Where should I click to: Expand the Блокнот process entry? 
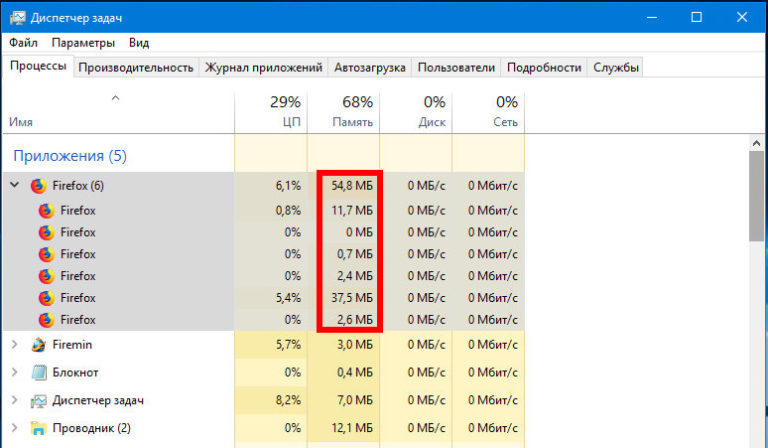click(14, 373)
